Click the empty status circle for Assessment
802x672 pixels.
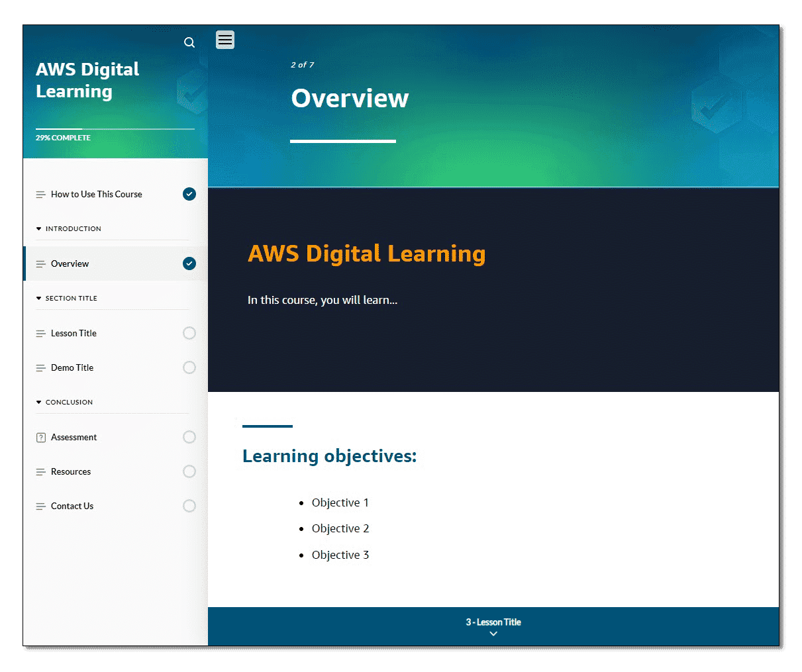[189, 437]
